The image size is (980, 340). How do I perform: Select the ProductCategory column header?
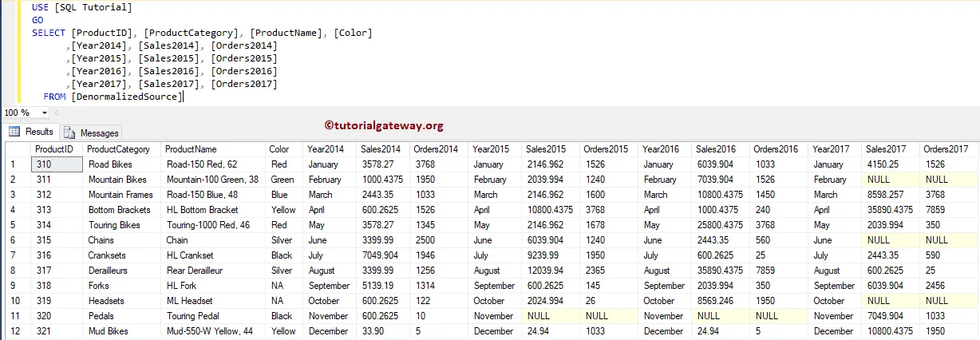point(123,149)
